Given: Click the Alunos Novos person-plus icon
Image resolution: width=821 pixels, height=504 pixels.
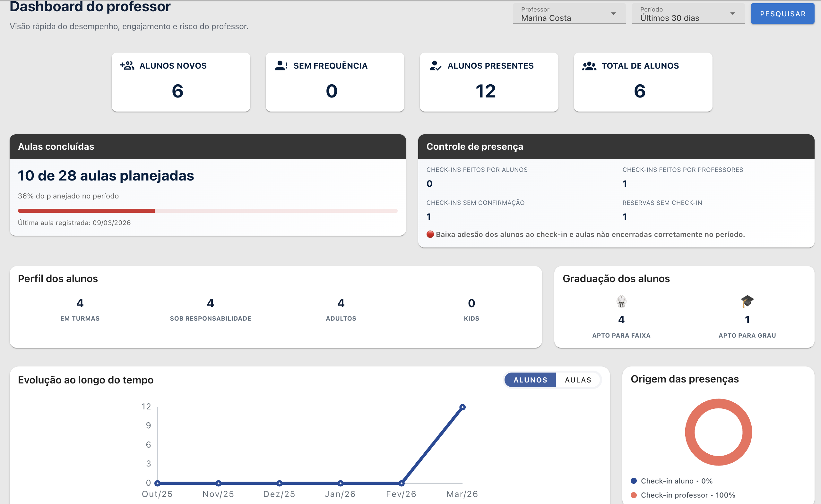Looking at the screenshot, I should pyautogui.click(x=127, y=66).
